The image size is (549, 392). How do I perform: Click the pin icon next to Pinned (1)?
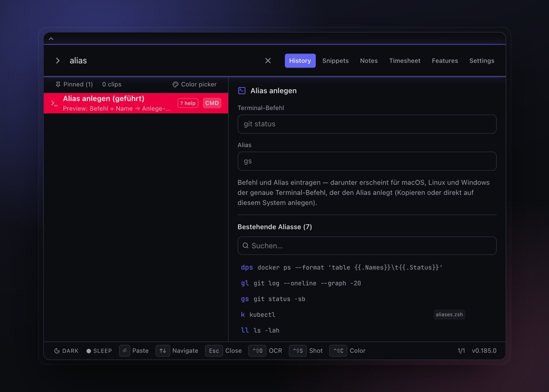pos(58,84)
